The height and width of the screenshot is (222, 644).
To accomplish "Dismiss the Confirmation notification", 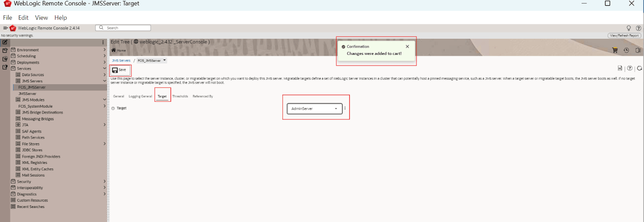I will (407, 46).
